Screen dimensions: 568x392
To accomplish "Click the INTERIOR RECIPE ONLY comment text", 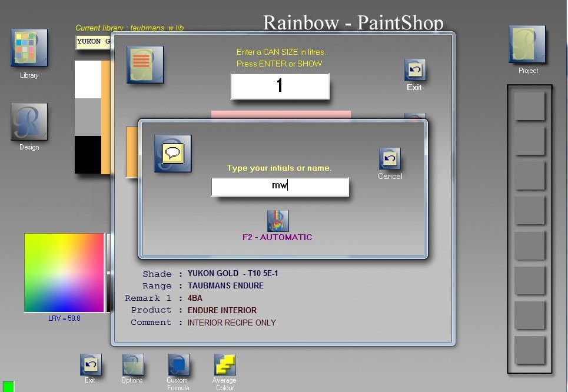I will tap(231, 323).
